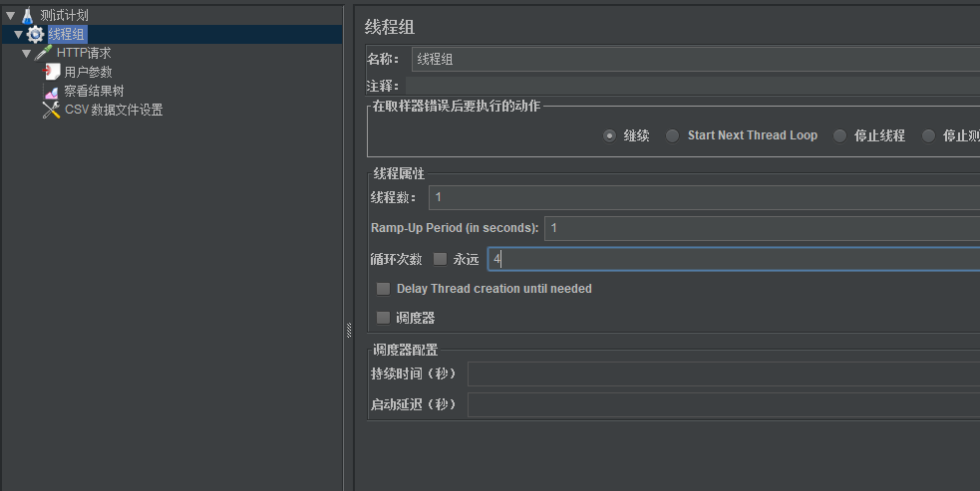Enable the 调度器 checkbox
The height and width of the screenshot is (491, 980).
(383, 318)
